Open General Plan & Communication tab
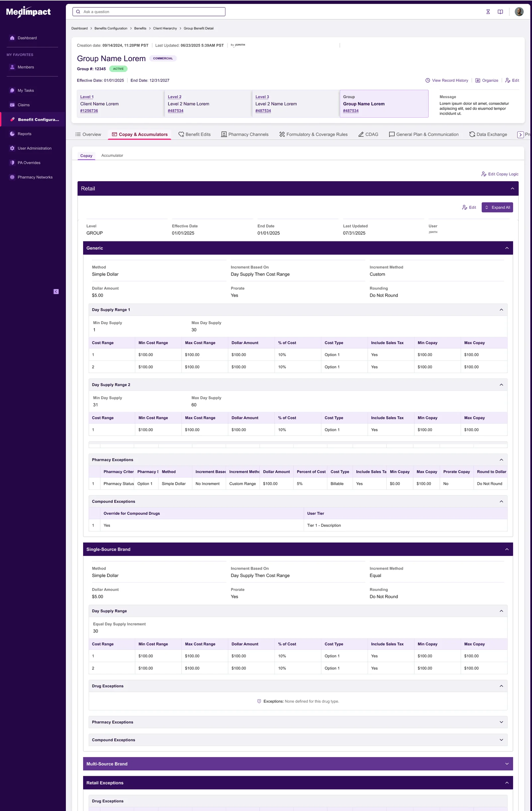Screen dimensions: 532x811 [x=424, y=135]
